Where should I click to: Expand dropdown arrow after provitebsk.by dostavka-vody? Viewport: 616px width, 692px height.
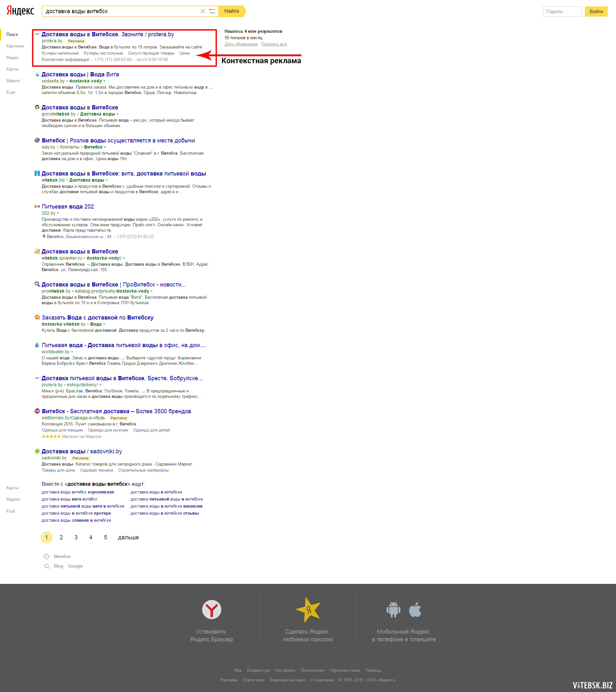click(151, 291)
